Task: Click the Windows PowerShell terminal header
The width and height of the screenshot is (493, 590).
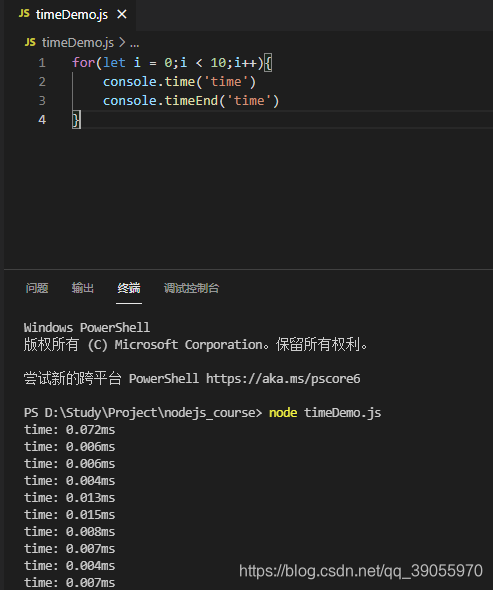Action: click(x=87, y=327)
